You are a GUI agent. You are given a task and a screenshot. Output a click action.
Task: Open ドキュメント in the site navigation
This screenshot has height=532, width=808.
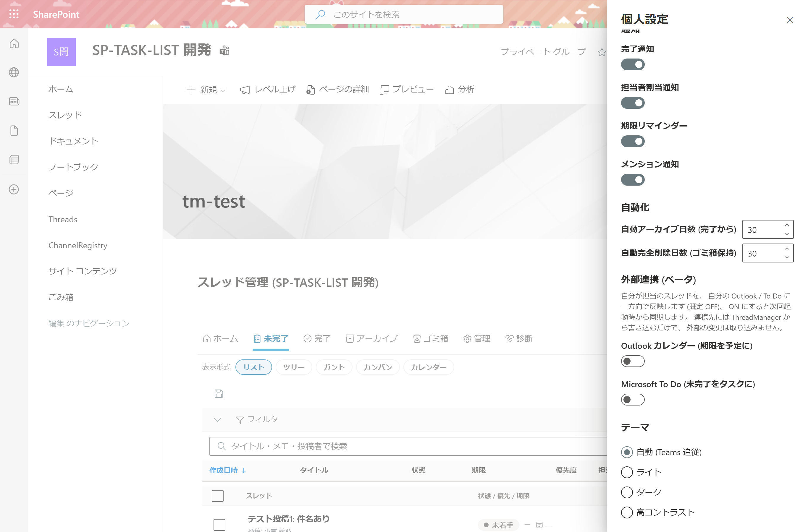(73, 141)
